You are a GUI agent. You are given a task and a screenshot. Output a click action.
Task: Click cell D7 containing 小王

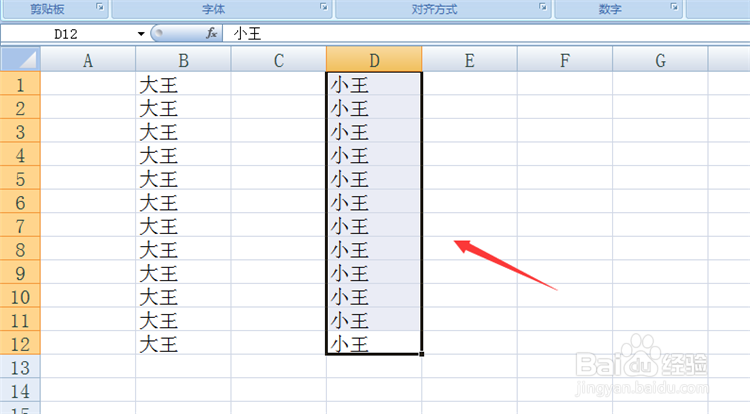(x=374, y=226)
